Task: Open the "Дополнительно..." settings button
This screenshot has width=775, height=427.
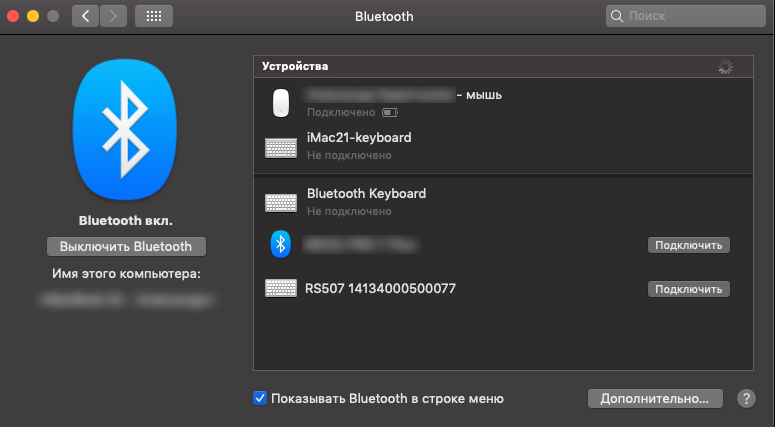Action: [654, 398]
